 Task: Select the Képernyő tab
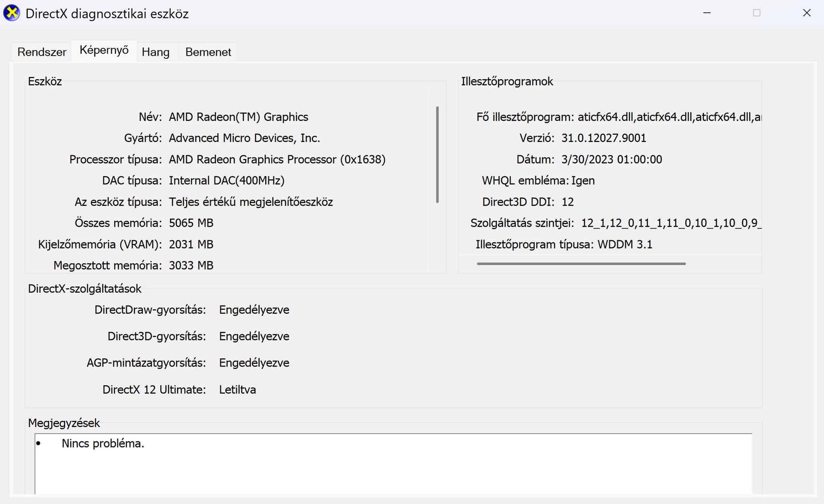click(x=104, y=50)
